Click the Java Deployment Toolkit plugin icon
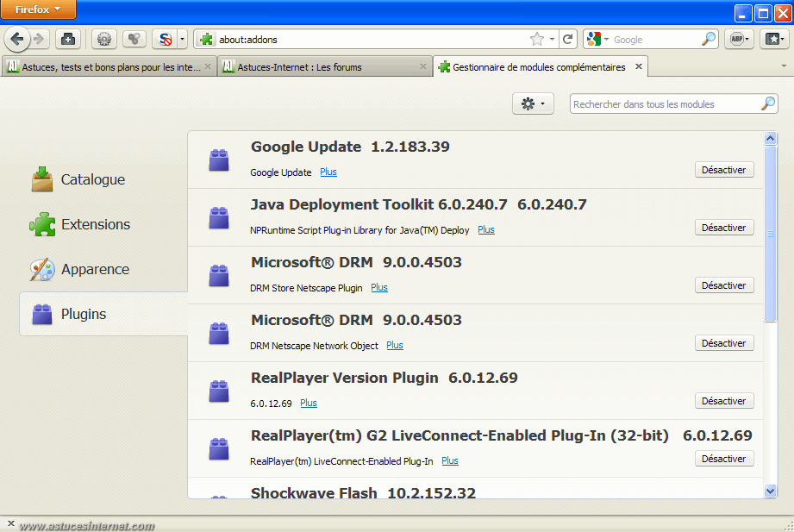Viewport: 794px width, 532px height. click(x=219, y=217)
